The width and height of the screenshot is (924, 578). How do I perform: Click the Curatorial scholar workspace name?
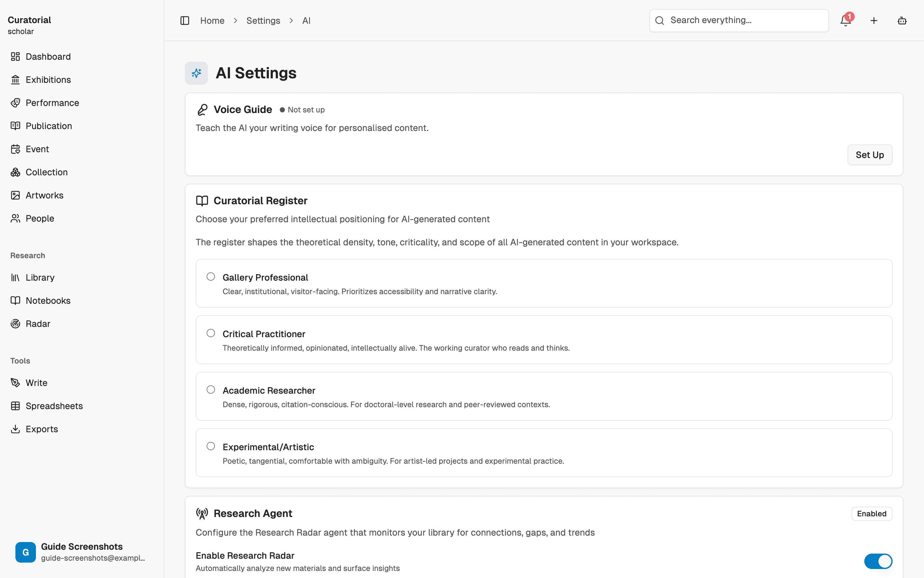click(30, 25)
